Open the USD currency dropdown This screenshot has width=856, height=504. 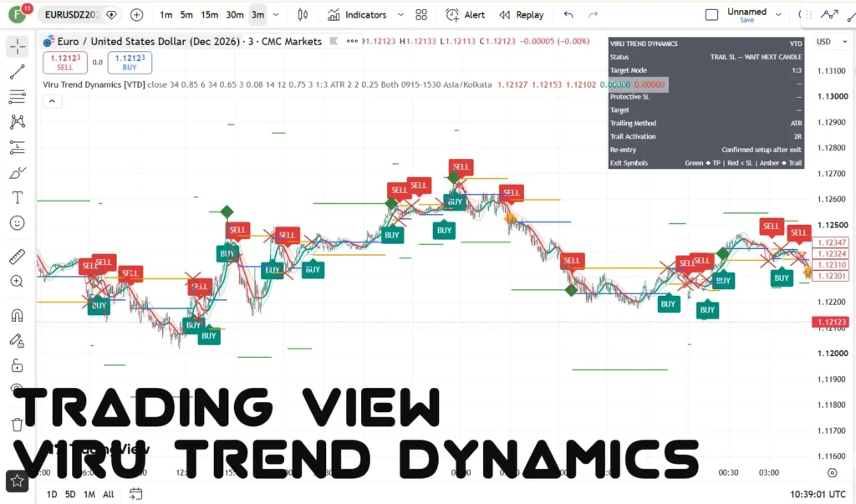[x=832, y=42]
